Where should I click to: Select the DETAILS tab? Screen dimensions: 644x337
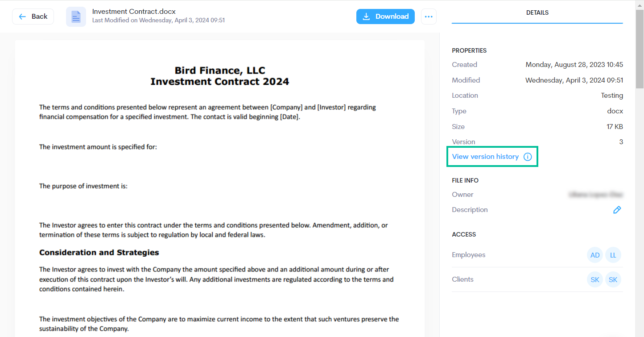[x=537, y=13]
